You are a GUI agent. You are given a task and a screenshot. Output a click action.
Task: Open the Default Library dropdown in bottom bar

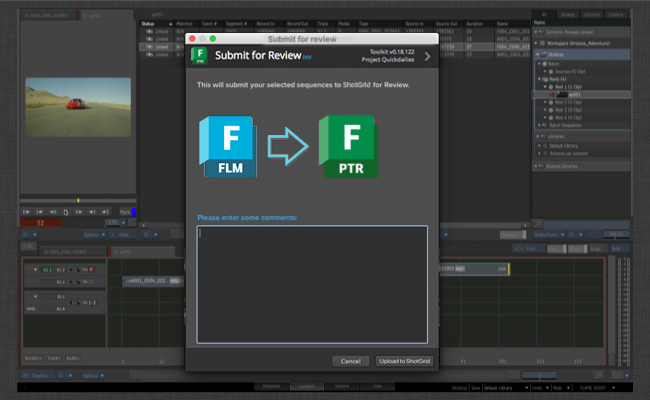click(506, 388)
